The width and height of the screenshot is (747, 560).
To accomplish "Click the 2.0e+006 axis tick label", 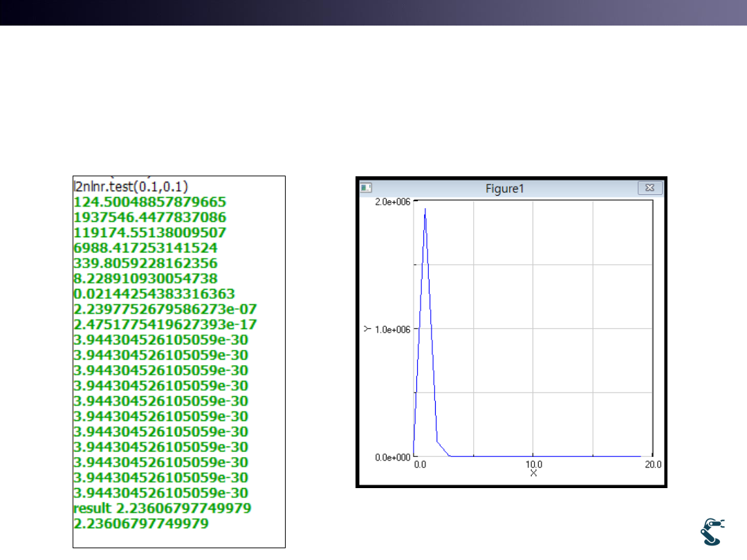I will coord(394,201).
